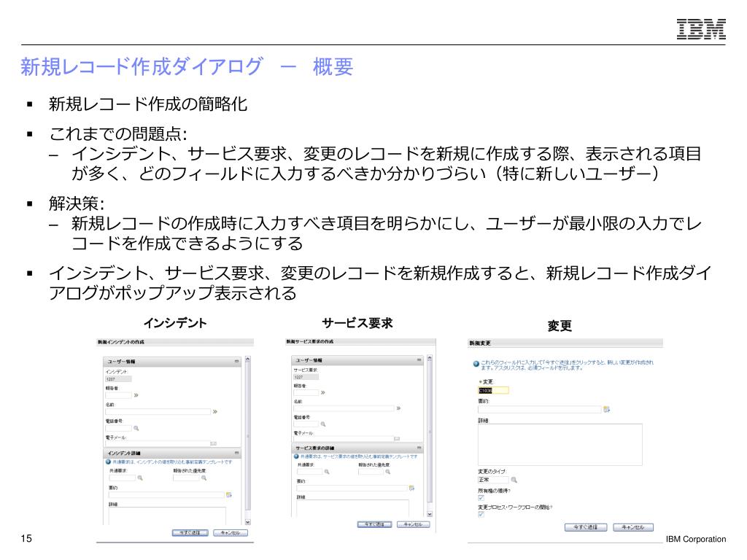The height and width of the screenshot is (560, 747).
Task: Collapse ユーザー情報 section in Incident dialog
Action: pos(237,362)
